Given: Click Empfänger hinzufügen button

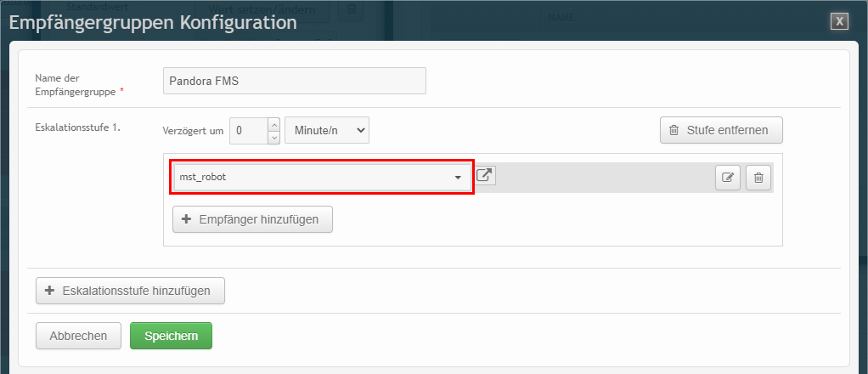Looking at the screenshot, I should 252,219.
